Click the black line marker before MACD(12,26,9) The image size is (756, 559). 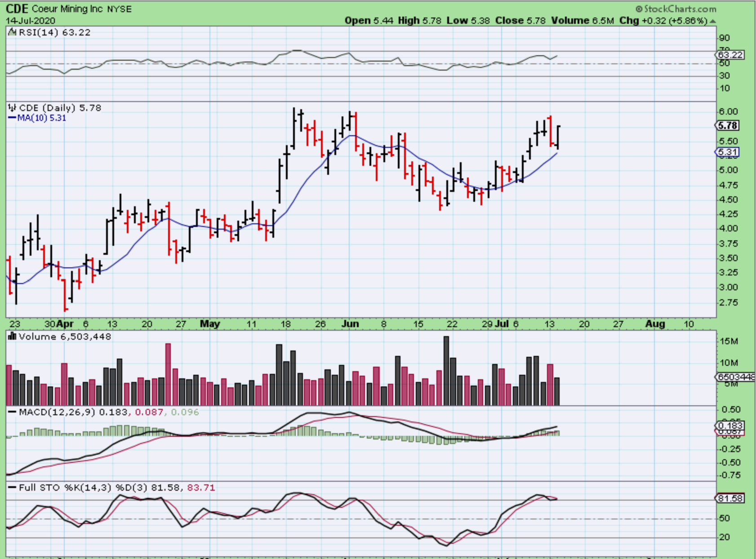tap(12, 412)
